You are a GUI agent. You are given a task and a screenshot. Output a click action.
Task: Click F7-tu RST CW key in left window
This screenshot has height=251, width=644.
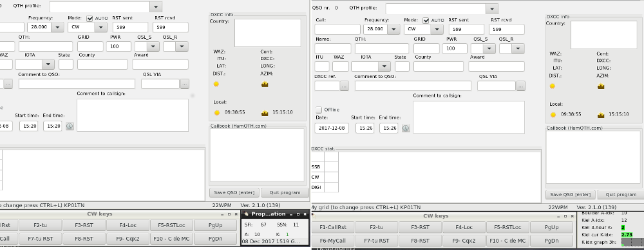(x=41, y=239)
